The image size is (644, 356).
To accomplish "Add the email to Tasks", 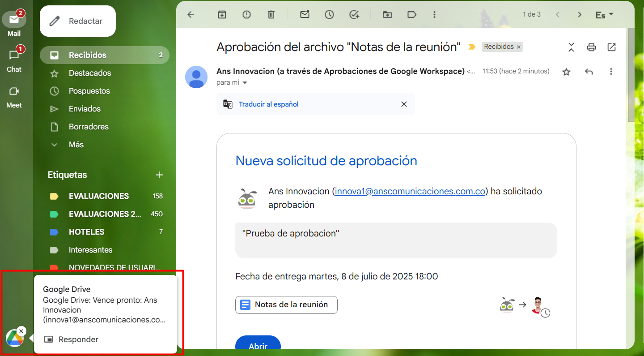I will (x=354, y=15).
